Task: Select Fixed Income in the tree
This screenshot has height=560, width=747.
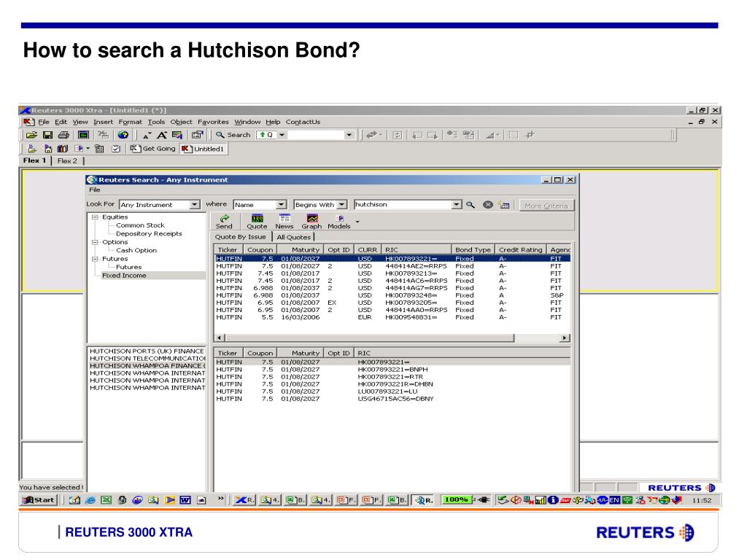Action: 124,276
